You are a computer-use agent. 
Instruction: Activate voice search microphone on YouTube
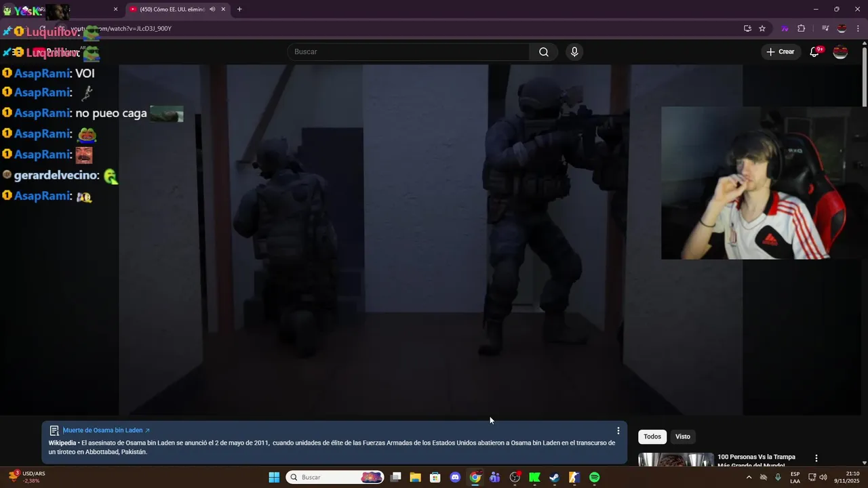click(x=574, y=52)
